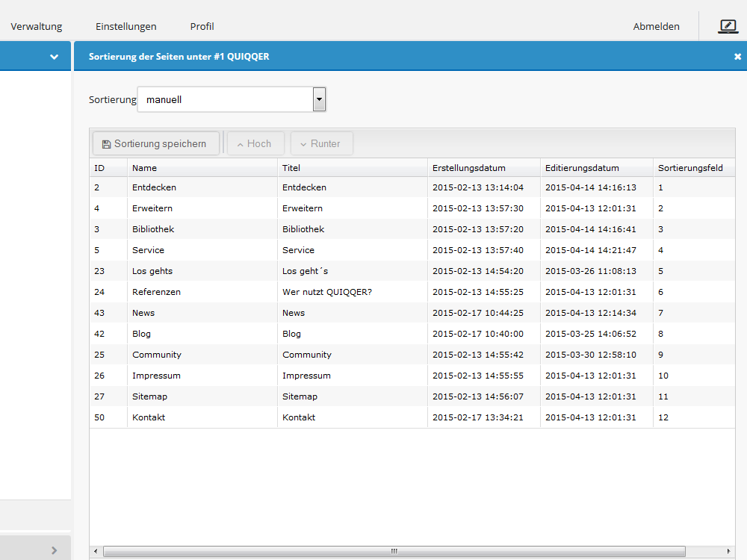Click the scrollbar right arrow
Viewport: 747px width, 560px height.
pyautogui.click(x=729, y=552)
